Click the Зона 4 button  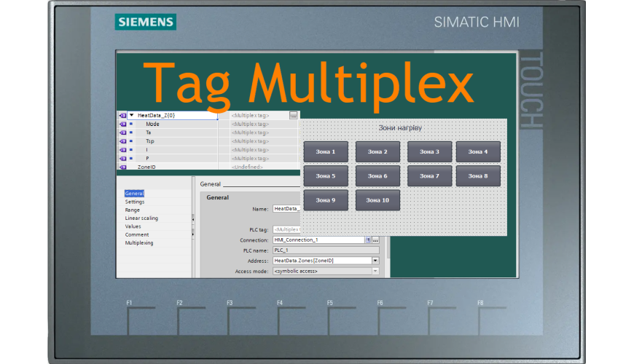pos(478,152)
